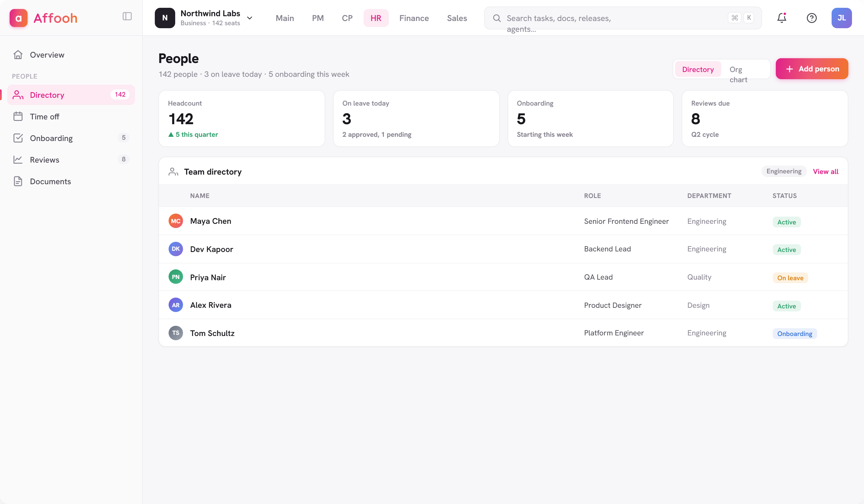Click the Engineering filter chip
The height and width of the screenshot is (504, 864).
click(784, 171)
